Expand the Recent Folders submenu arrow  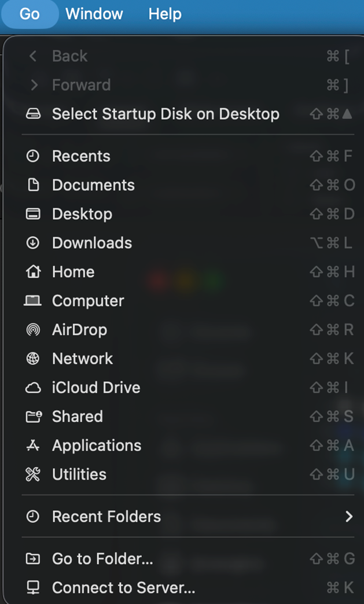(x=348, y=517)
